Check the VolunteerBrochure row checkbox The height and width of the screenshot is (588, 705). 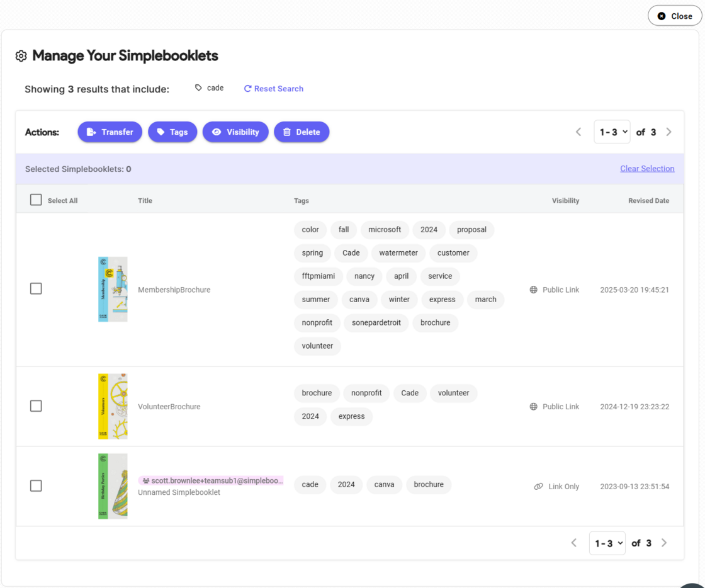(x=36, y=406)
